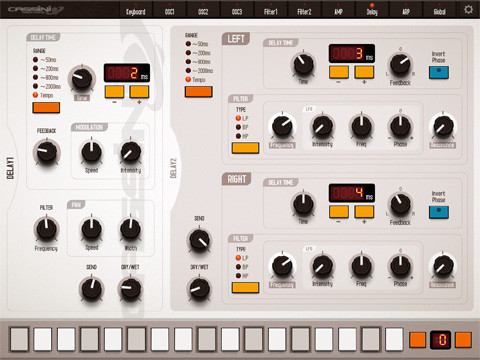Open the OSC3 tab
The width and height of the screenshot is (480, 360).
click(237, 10)
